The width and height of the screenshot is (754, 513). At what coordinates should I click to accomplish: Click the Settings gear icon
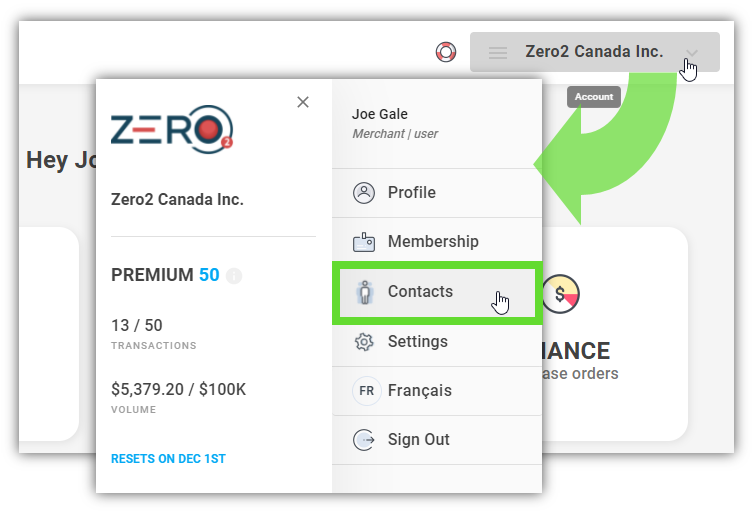pyautogui.click(x=364, y=342)
